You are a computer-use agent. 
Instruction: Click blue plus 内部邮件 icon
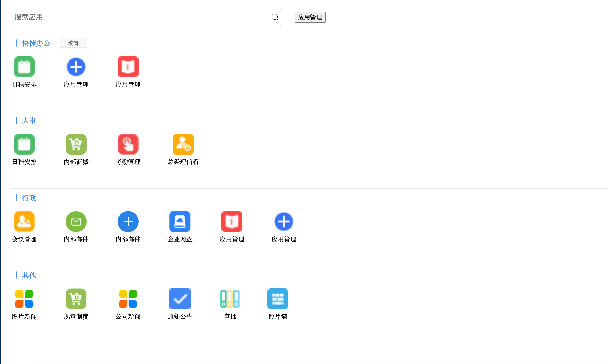(x=128, y=222)
